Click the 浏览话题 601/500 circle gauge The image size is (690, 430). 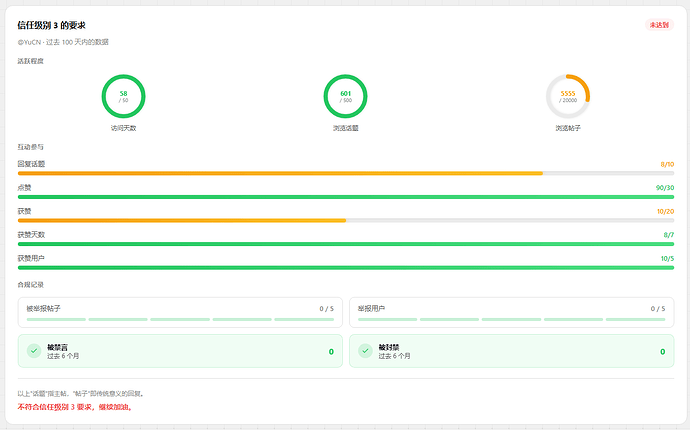345,96
